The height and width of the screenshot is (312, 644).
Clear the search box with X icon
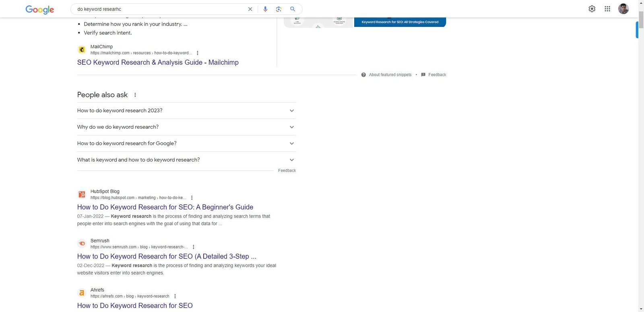click(x=250, y=9)
